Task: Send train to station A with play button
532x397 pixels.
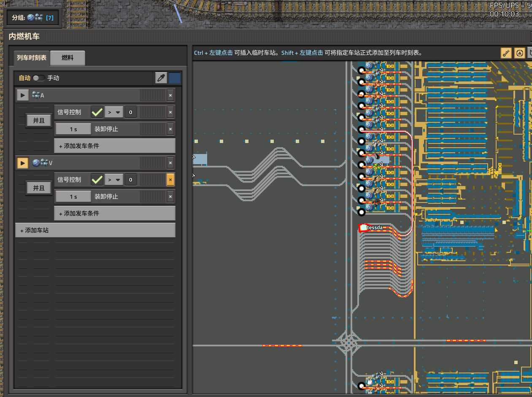Action: point(23,95)
